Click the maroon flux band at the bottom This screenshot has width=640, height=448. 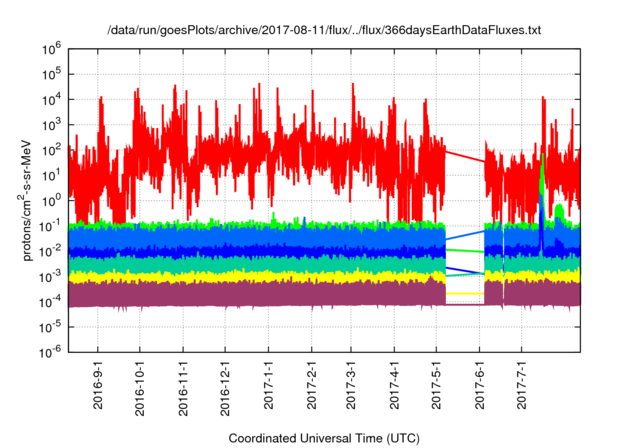pyautogui.click(x=250, y=293)
